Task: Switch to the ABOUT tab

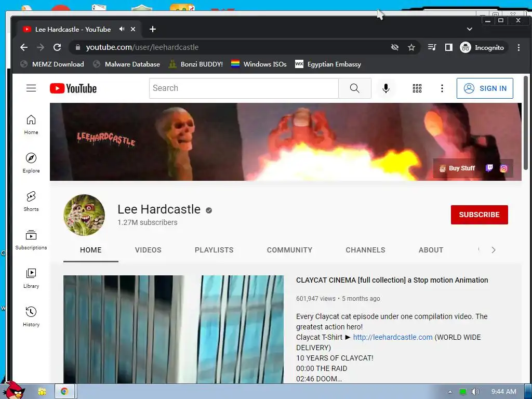Action: tap(431, 250)
